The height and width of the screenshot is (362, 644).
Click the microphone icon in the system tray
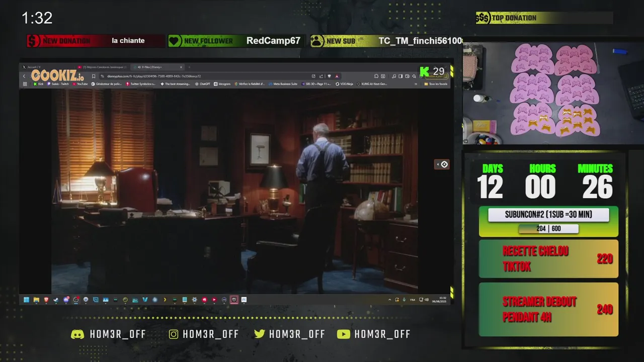pyautogui.click(x=404, y=300)
